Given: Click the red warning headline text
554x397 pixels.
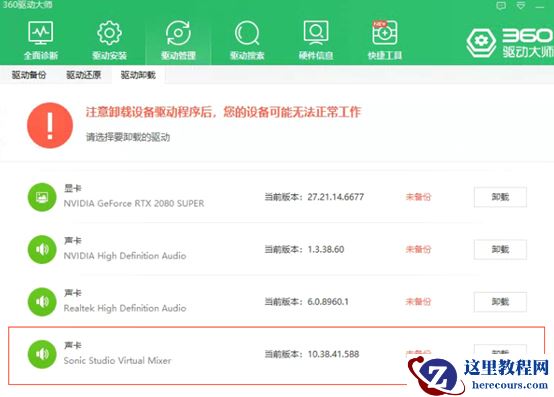Looking at the screenshot, I should point(223,112).
